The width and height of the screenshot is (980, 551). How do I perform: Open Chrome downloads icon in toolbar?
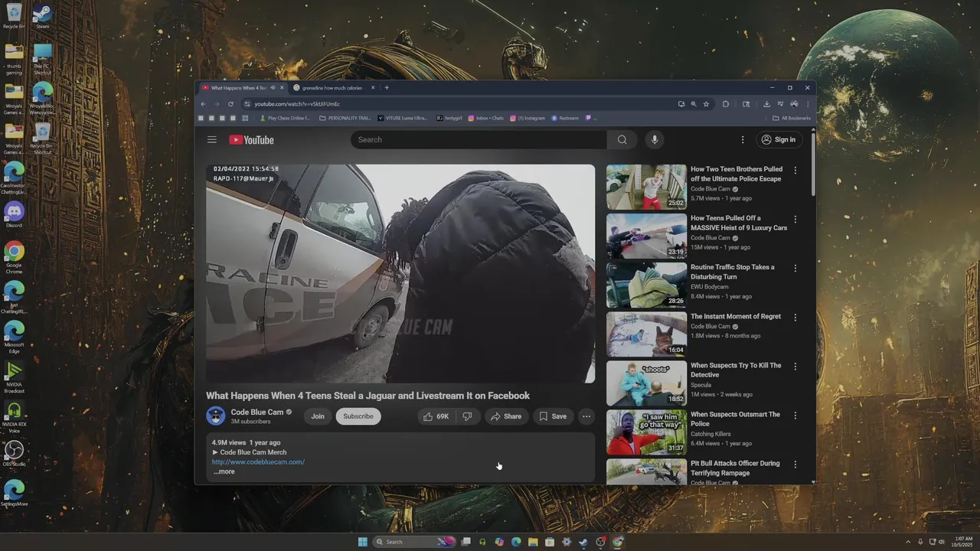click(x=766, y=104)
